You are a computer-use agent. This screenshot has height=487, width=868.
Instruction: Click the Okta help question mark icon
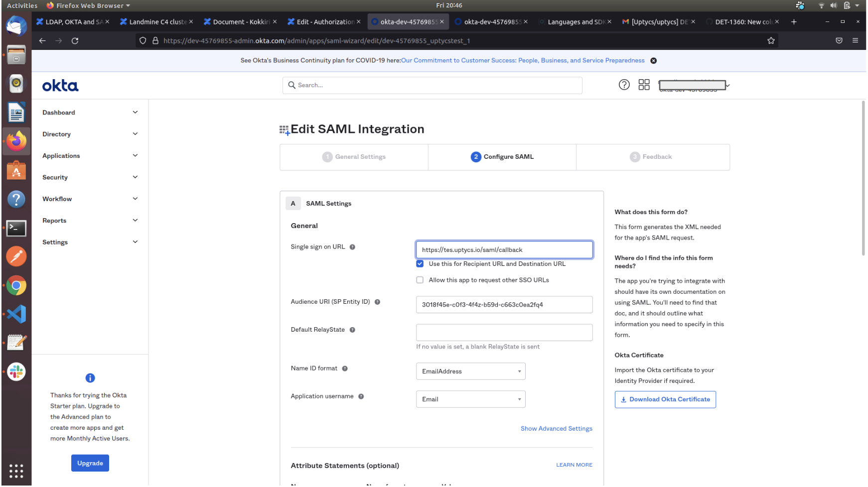tap(624, 85)
